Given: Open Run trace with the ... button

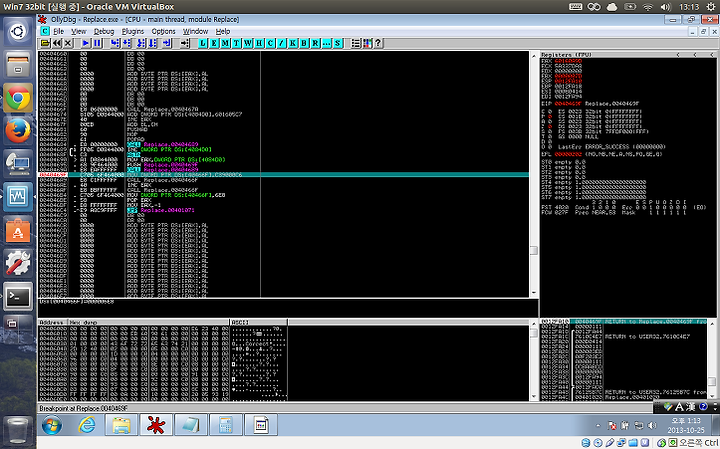Looking at the screenshot, I should tap(326, 43).
